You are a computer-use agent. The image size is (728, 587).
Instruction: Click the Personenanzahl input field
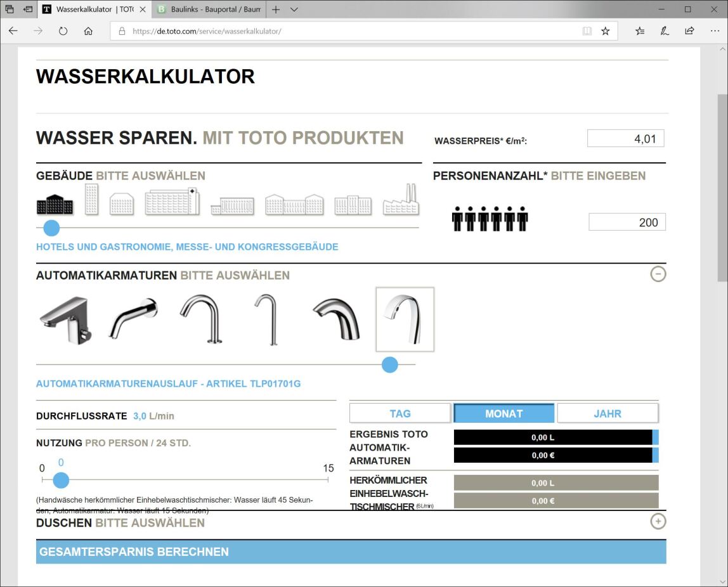(x=627, y=222)
